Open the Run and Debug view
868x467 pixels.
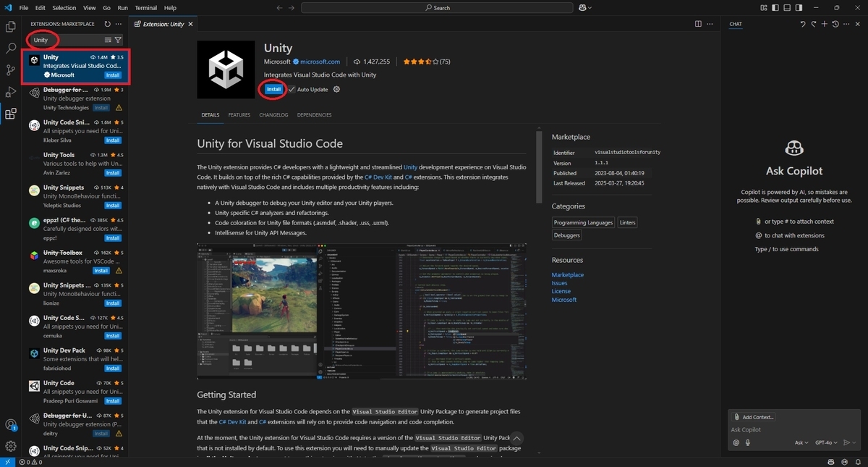coord(11,92)
